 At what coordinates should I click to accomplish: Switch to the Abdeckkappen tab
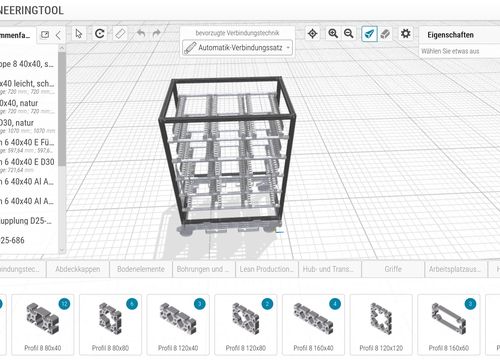[x=78, y=269]
